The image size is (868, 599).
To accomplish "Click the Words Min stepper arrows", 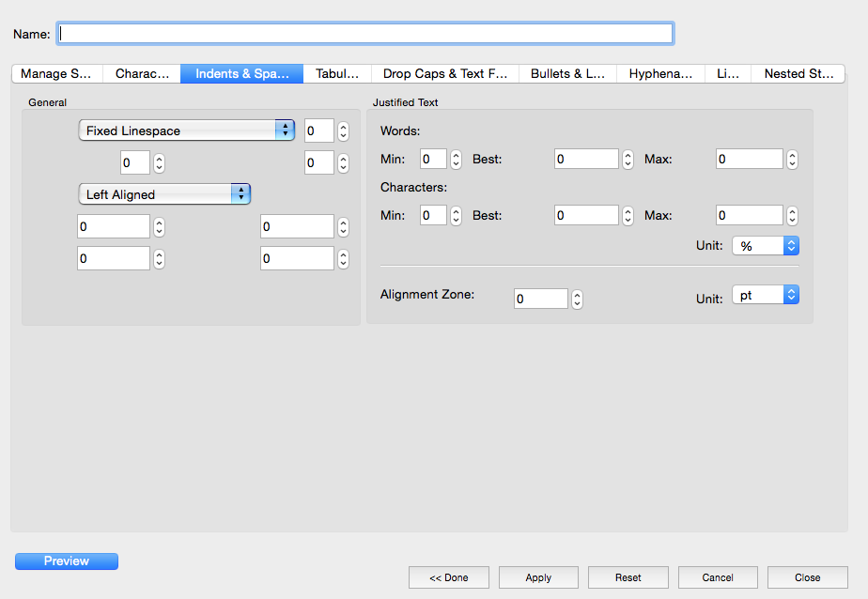I will [456, 160].
